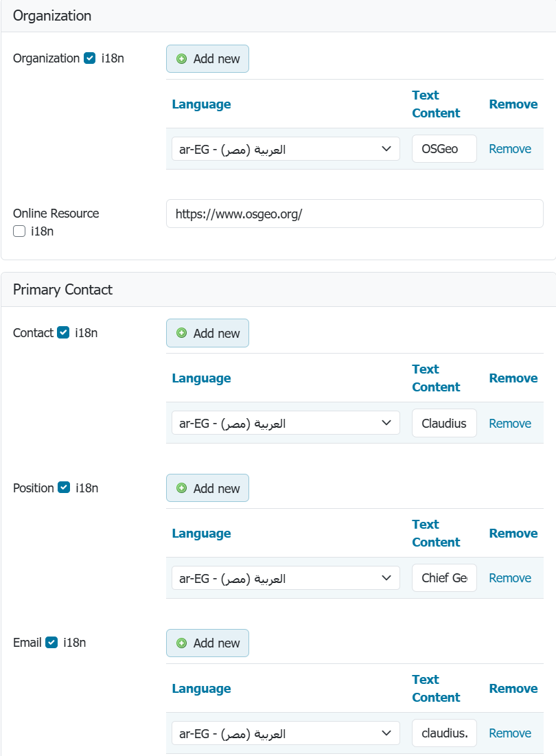Remove the Position Chief Geo translation row
Viewport: 556px width, 756px height.
pos(509,578)
